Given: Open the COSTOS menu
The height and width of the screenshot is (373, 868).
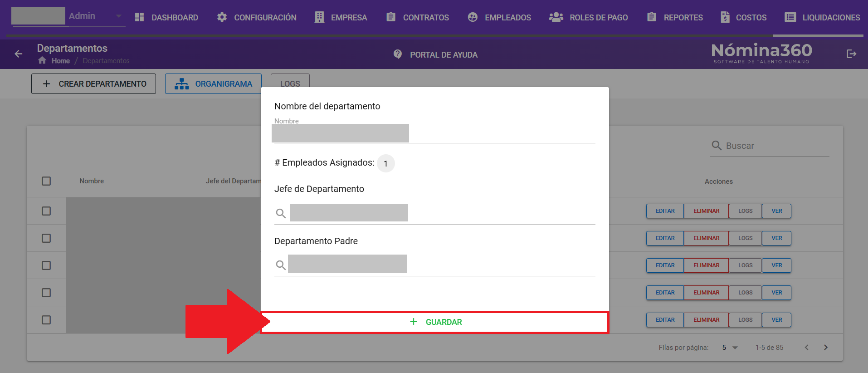Looking at the screenshot, I should click(x=744, y=17).
